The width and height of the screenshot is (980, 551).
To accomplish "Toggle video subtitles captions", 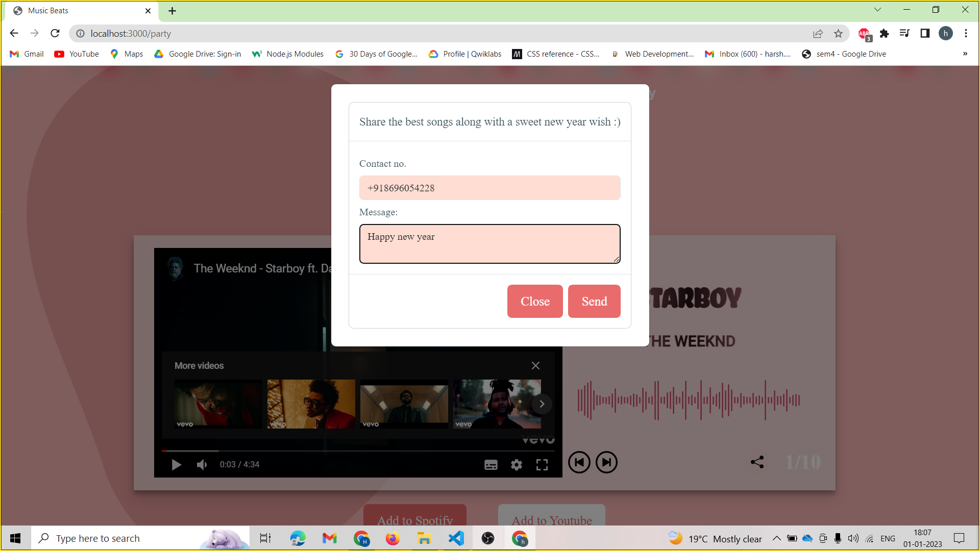I will click(491, 465).
